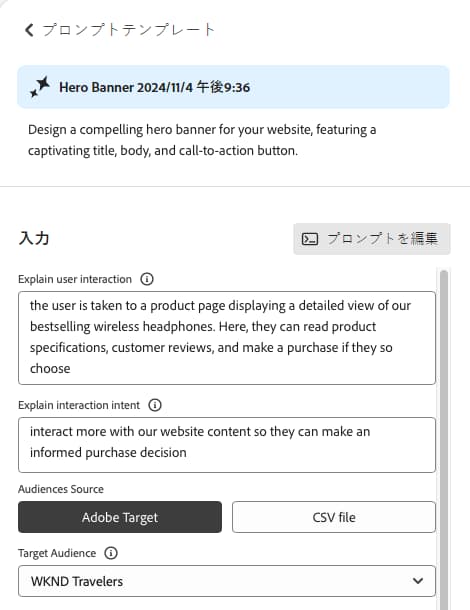Open info icon for Explain interaction intent
The image size is (470, 610).
click(155, 405)
